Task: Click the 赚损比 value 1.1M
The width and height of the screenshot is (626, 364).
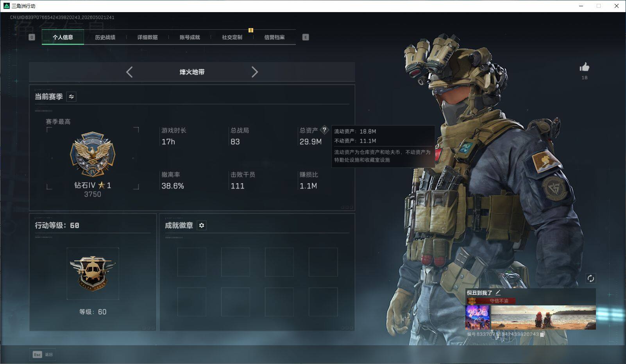Action: (x=308, y=186)
